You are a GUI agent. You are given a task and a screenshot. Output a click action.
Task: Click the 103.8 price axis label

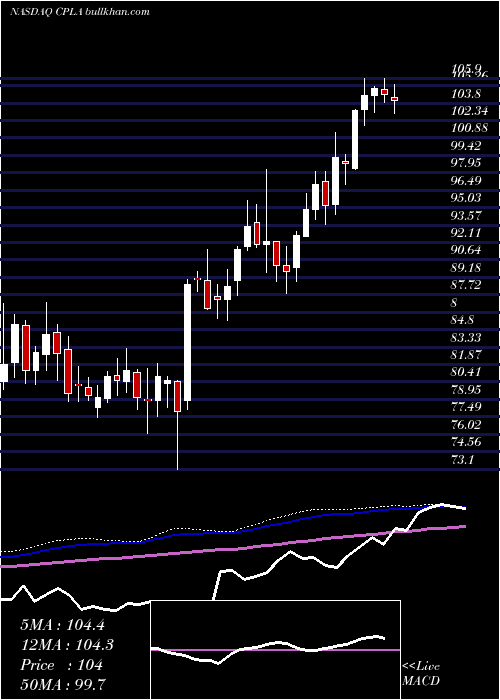click(466, 94)
